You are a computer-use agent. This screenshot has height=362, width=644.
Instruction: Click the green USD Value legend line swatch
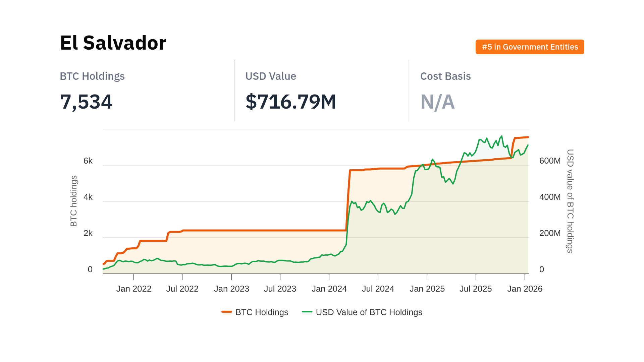pos(307,312)
